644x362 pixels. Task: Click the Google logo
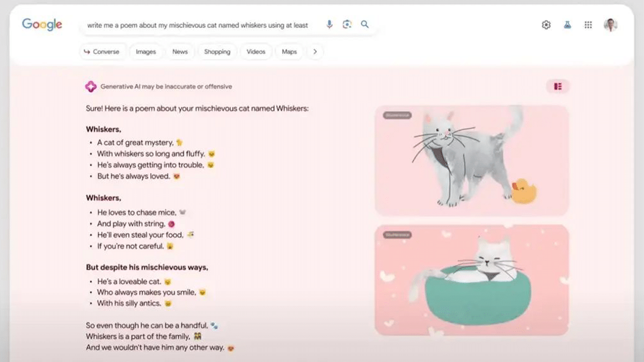tap(42, 24)
